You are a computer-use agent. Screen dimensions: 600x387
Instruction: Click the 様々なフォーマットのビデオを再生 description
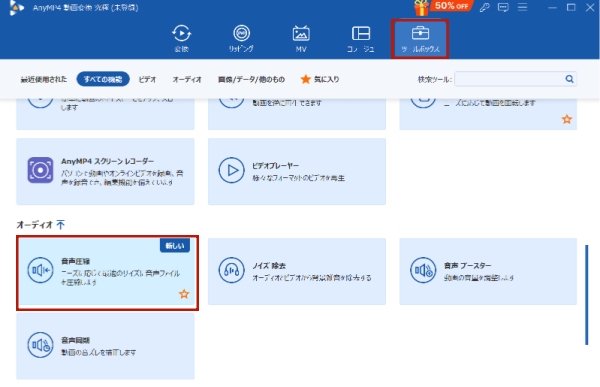coord(298,178)
